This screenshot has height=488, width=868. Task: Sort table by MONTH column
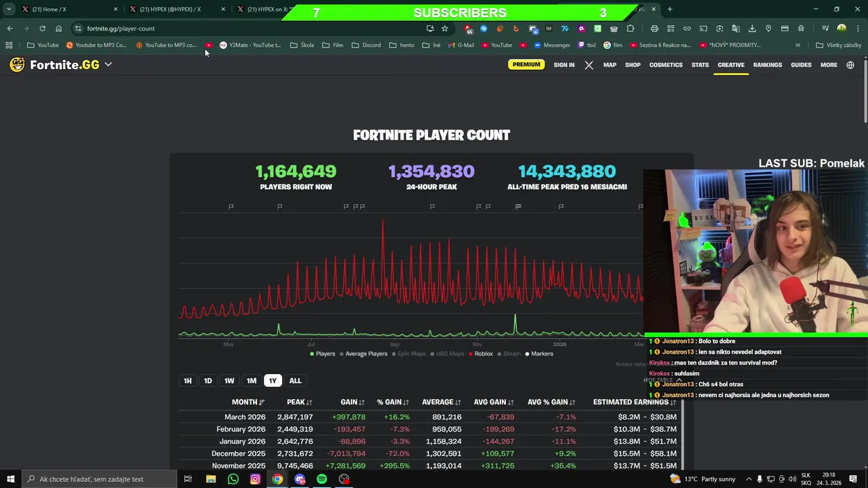tap(248, 402)
